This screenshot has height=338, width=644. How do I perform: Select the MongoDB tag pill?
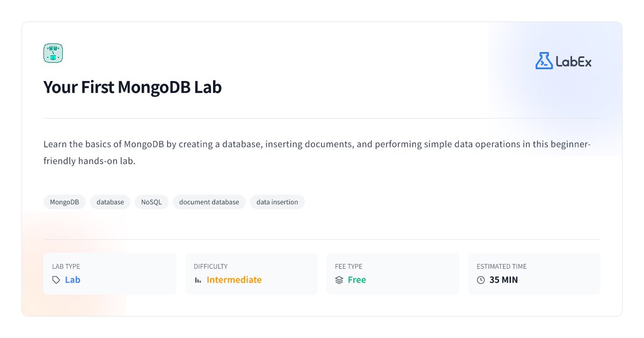pos(64,202)
